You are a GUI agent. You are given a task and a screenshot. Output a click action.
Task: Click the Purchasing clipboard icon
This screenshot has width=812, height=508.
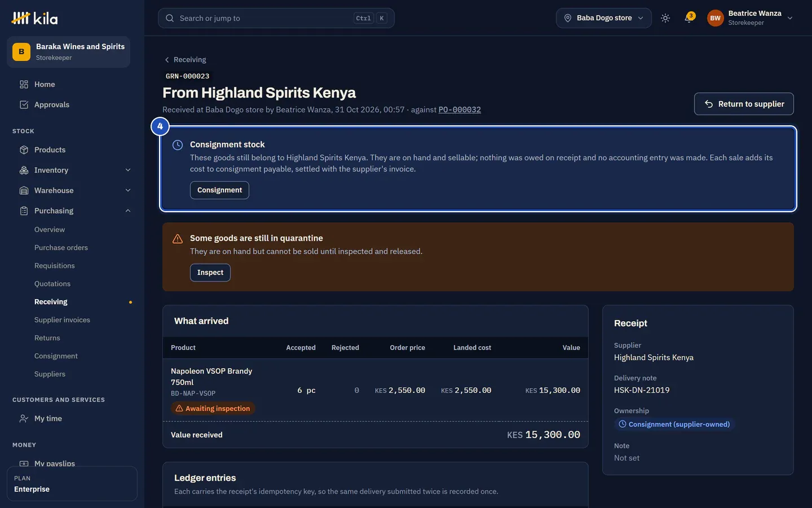click(x=24, y=211)
